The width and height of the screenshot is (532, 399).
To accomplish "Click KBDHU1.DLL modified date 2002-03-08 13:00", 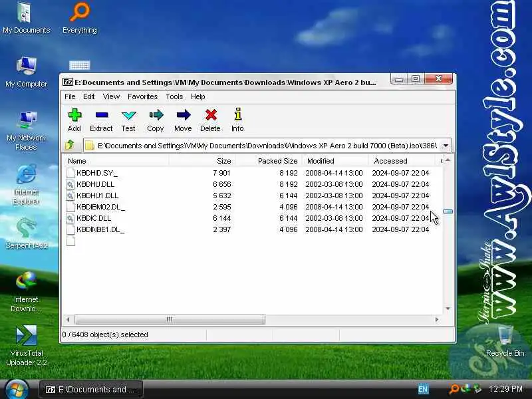I will coord(334,196).
